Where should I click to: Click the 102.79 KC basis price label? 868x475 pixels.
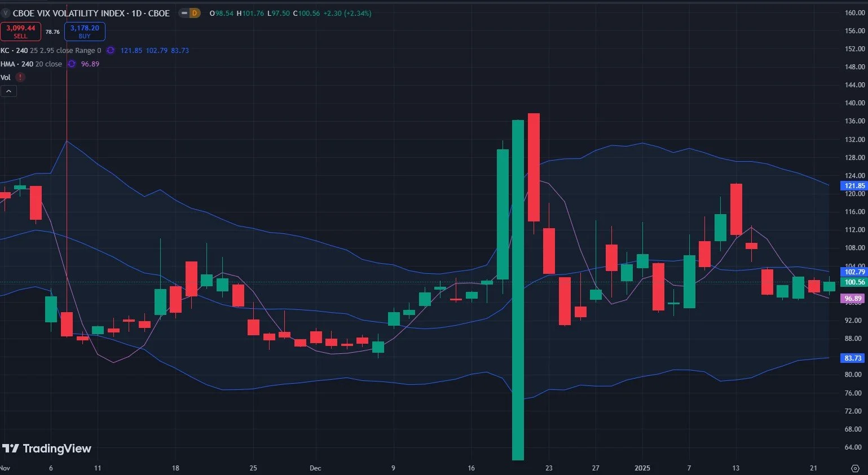[854, 272]
